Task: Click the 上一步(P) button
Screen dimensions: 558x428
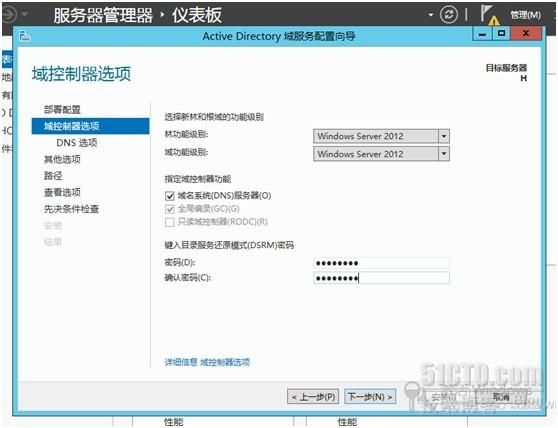Action: click(x=313, y=397)
